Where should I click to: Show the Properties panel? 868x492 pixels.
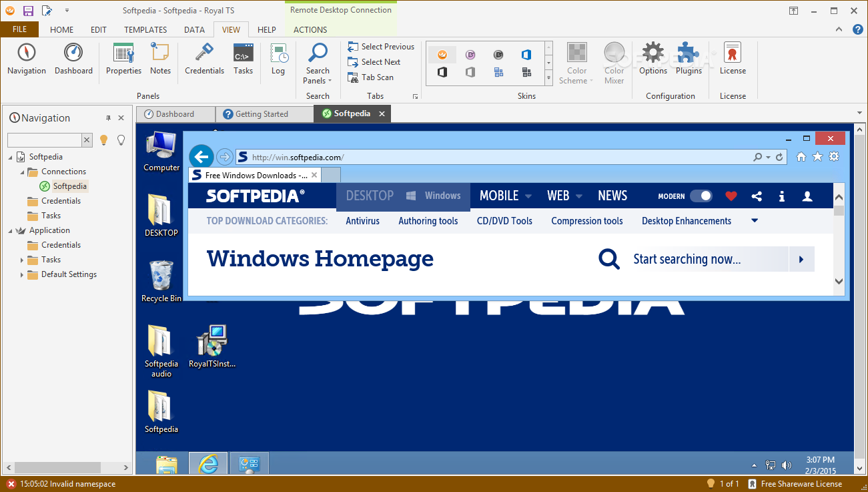(x=123, y=59)
